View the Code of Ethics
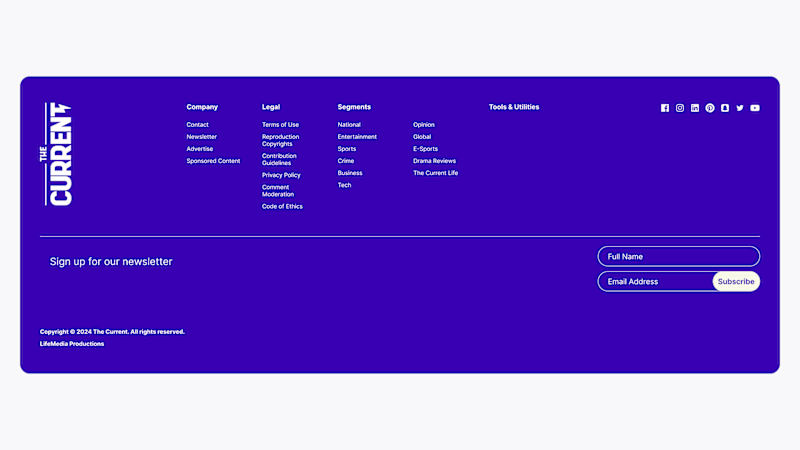The width and height of the screenshot is (800, 450). coord(282,207)
